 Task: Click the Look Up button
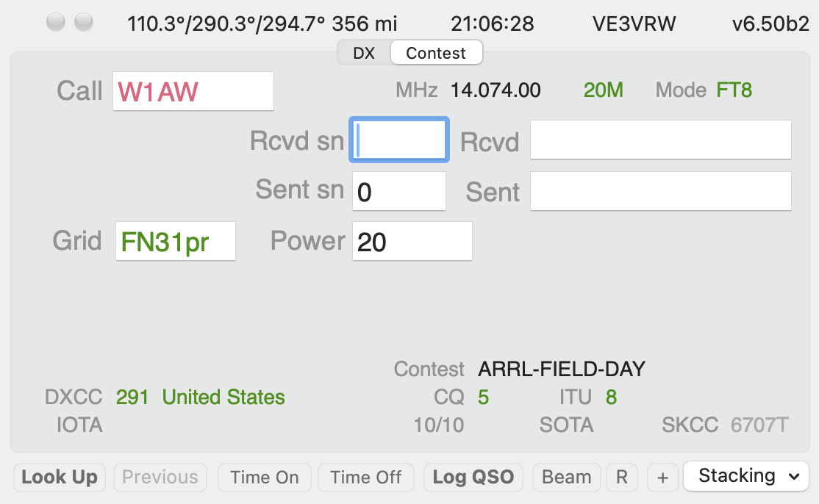(60, 478)
